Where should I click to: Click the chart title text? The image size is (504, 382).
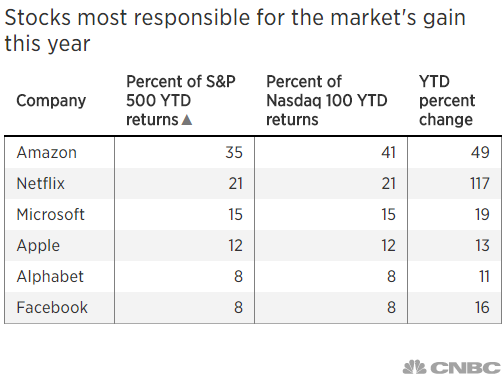pyautogui.click(x=235, y=30)
